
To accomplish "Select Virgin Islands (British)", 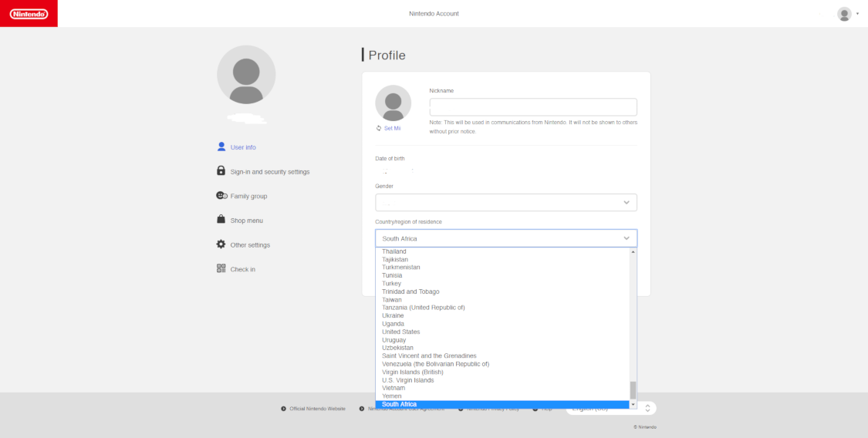I will (502, 372).
